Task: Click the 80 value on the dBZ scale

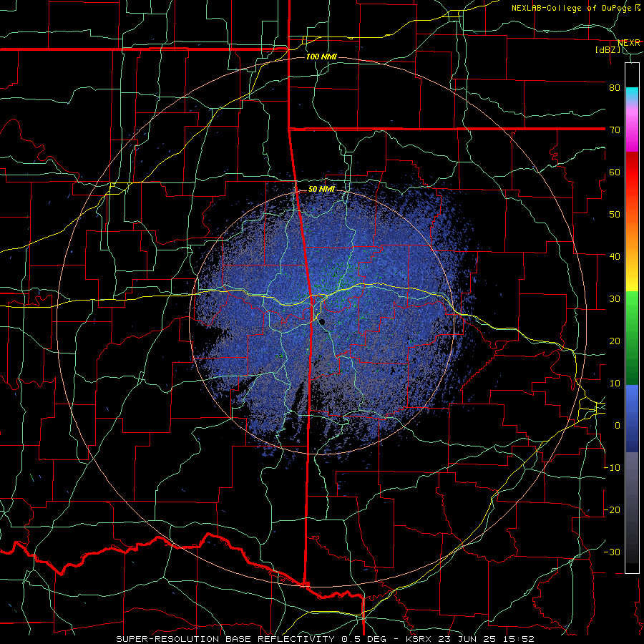Action: 615,87
